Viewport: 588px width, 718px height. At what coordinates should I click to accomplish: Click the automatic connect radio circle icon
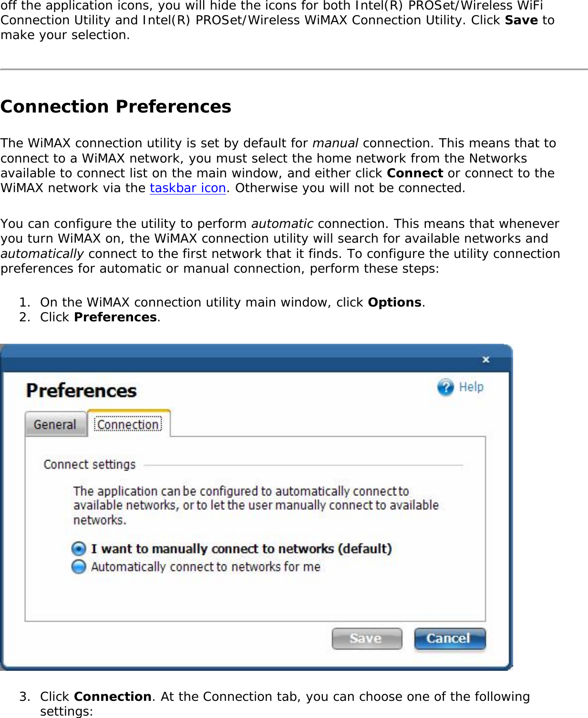click(78, 567)
